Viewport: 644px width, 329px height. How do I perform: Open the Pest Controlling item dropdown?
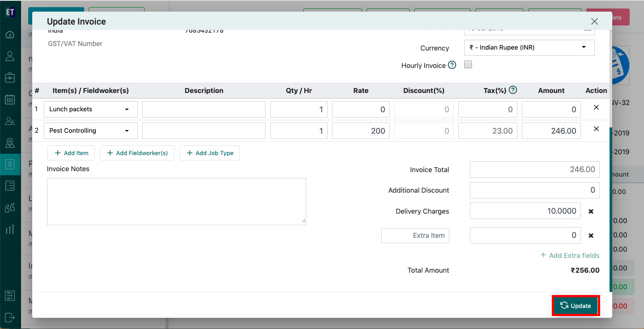coord(91,131)
